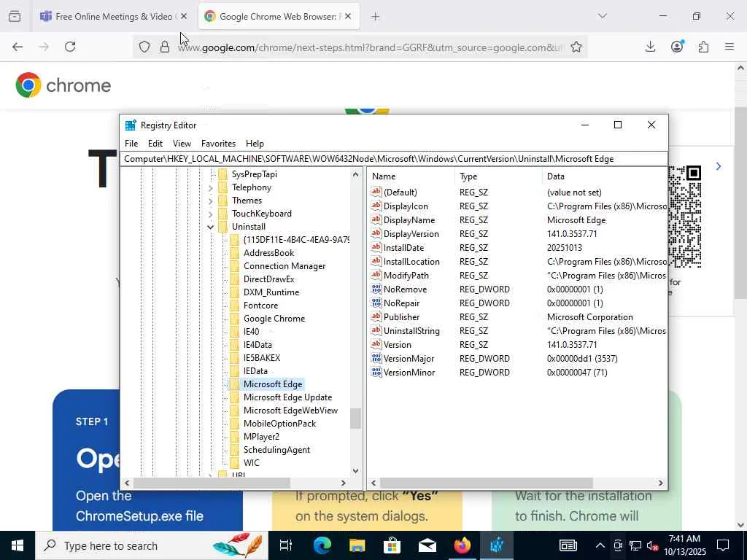Click the muted volume tray icon
This screenshot has height=560, width=747.
[652, 545]
